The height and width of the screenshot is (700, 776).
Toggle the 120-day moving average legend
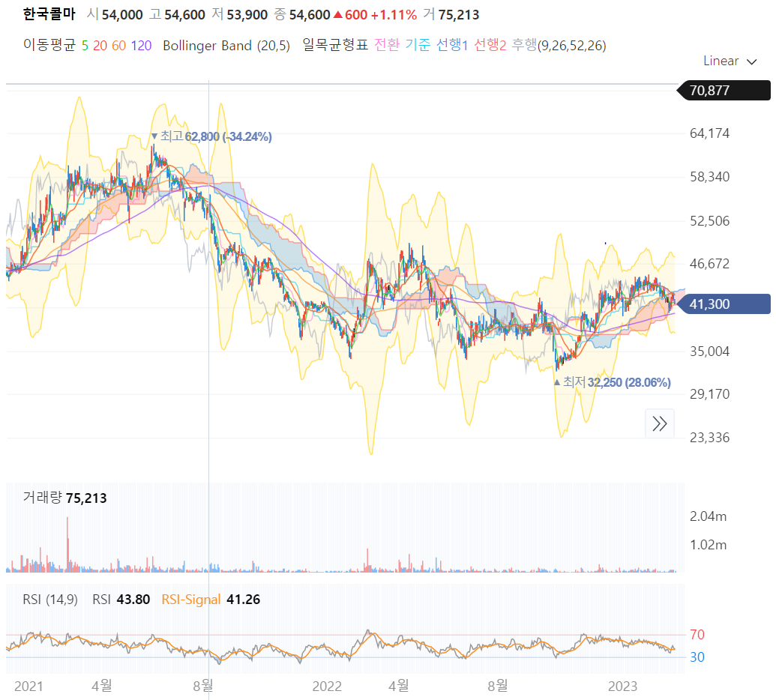[x=141, y=46]
